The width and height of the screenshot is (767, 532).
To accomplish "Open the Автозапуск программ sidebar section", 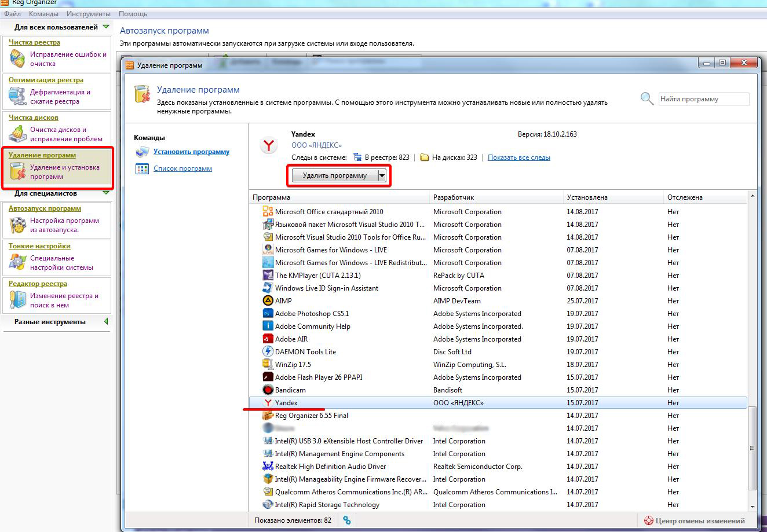I will [x=45, y=208].
